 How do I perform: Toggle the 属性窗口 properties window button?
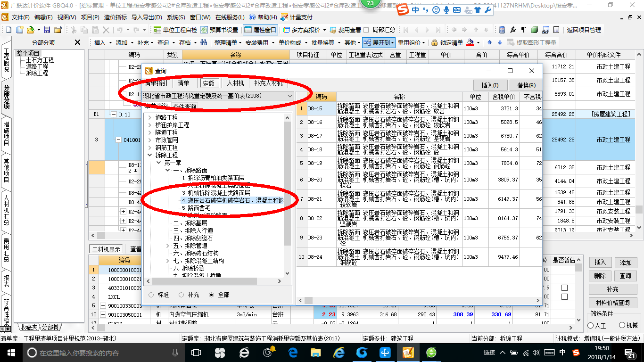(261, 30)
